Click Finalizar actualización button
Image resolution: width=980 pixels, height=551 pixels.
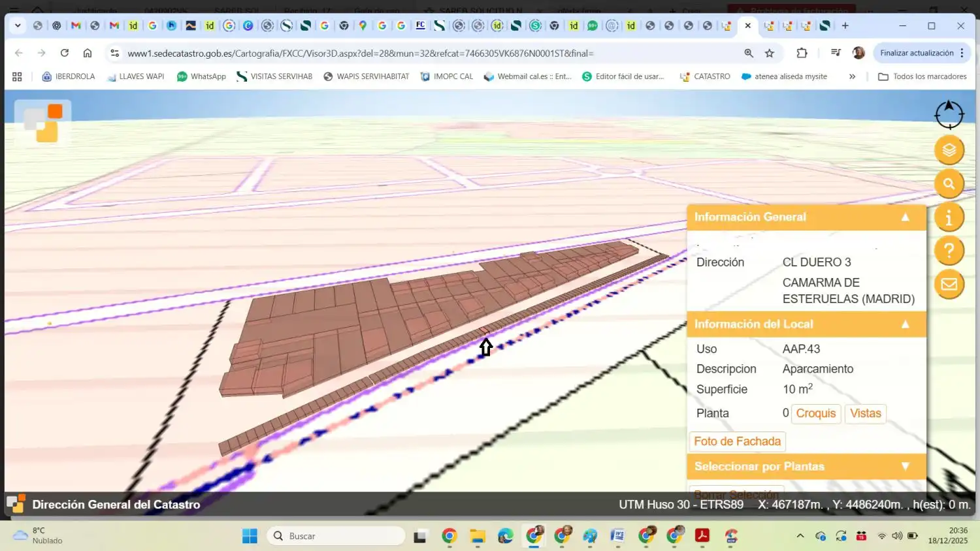tap(917, 54)
